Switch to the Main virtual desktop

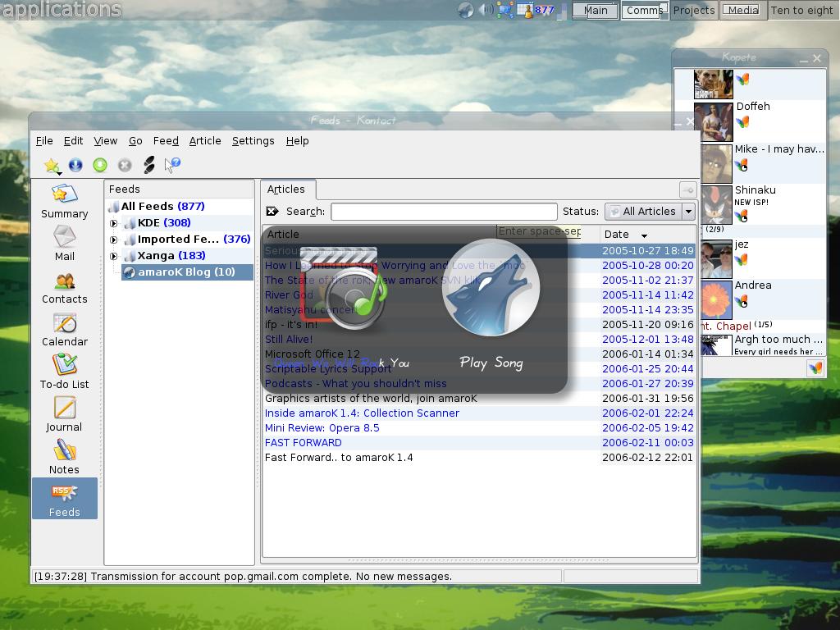tap(596, 10)
